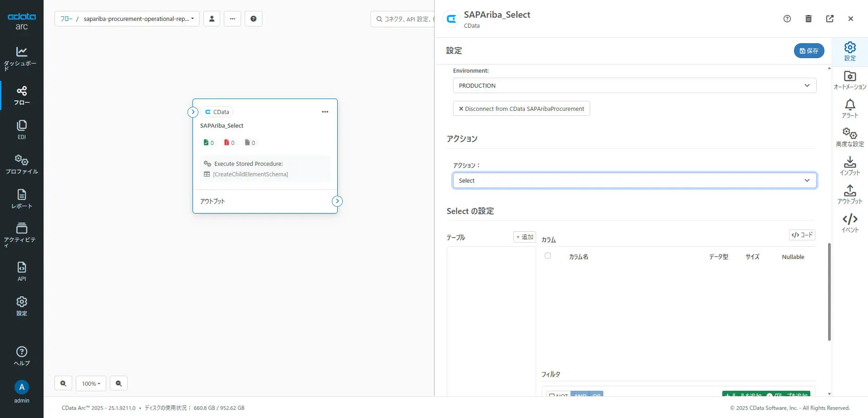Open the connector help question mark icon
This screenshot has width=868, height=418.
coord(787,19)
